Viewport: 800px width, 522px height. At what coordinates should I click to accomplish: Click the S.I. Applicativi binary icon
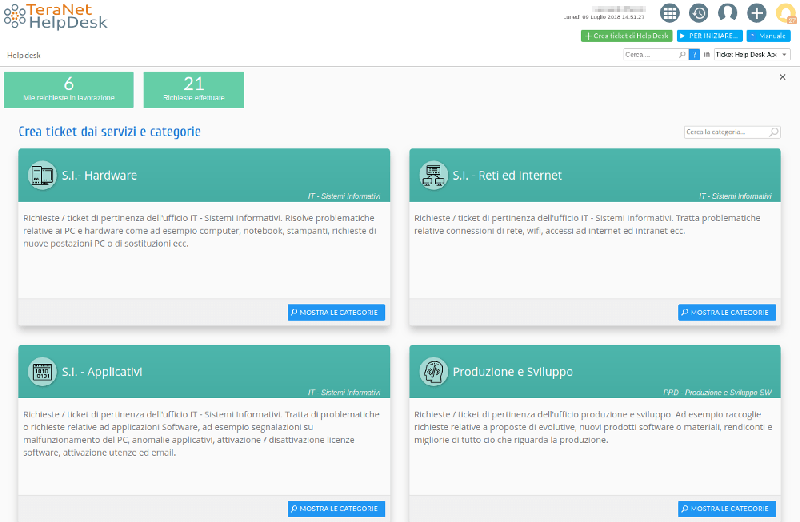(x=42, y=371)
